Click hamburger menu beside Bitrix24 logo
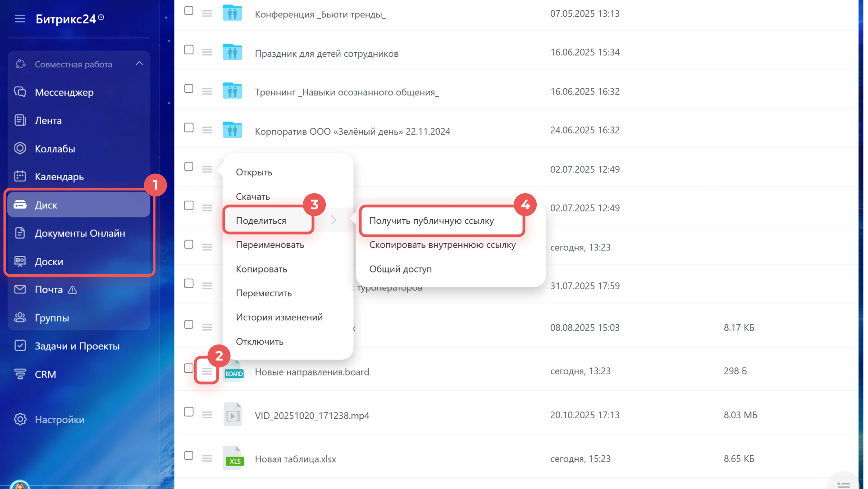This screenshot has height=489, width=868. pos(20,19)
